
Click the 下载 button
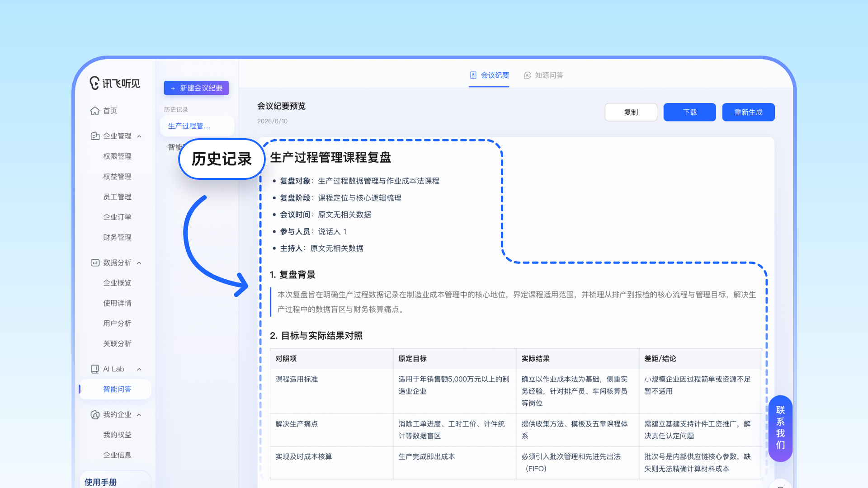click(x=689, y=112)
